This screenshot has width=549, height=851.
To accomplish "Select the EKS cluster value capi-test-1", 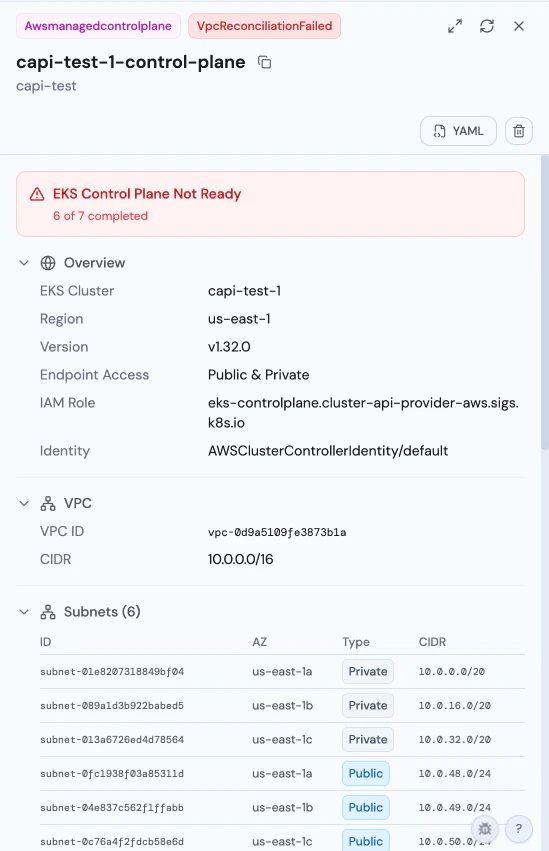I will 244,291.
